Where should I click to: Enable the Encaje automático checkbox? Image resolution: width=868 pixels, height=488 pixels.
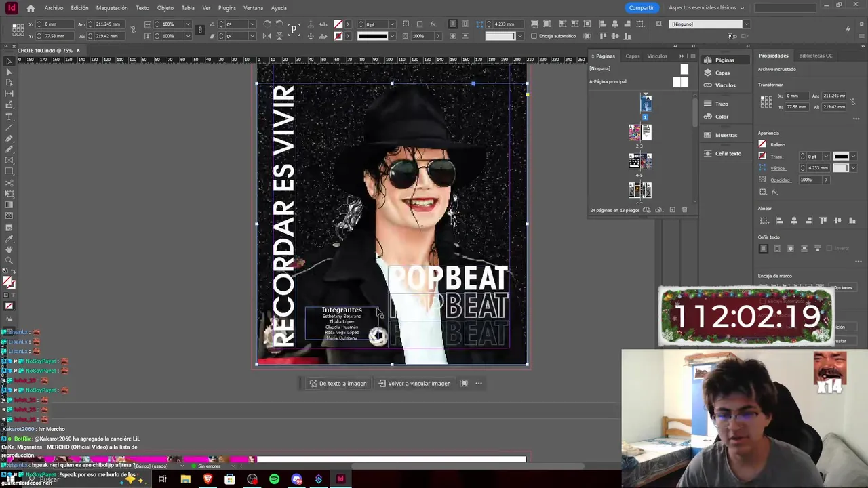(x=534, y=36)
